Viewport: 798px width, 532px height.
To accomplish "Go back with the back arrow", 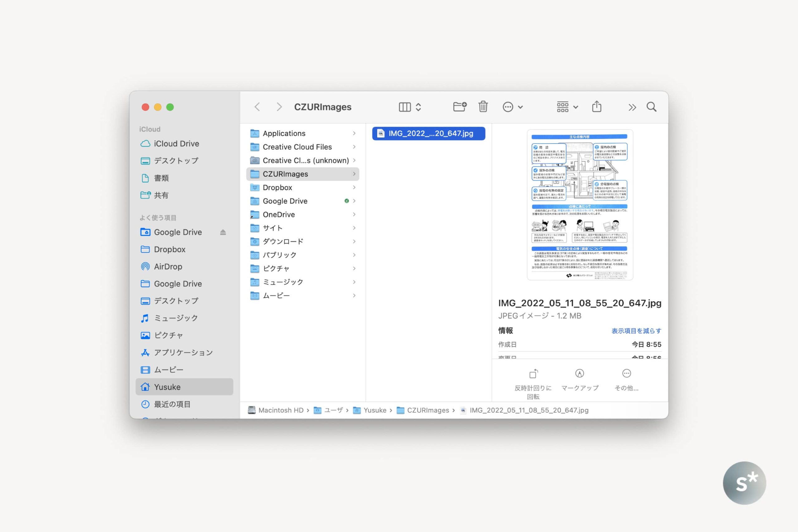I will point(257,107).
